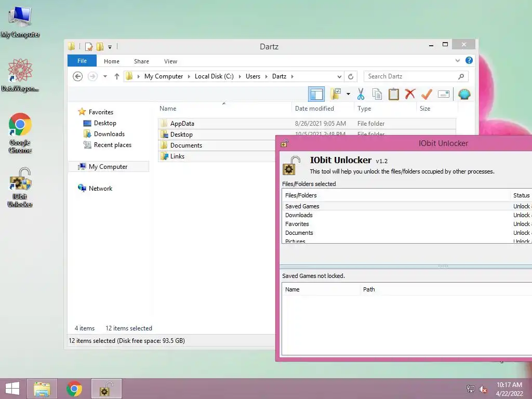532x399 pixels.
Task: Click the New folder icon in quick access toolbar
Action: point(100,46)
